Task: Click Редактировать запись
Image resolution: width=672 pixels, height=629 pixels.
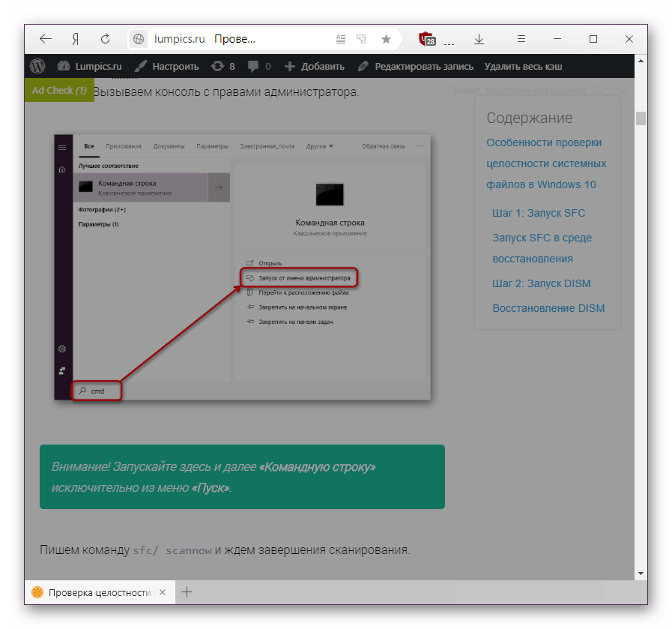Action: click(x=415, y=67)
